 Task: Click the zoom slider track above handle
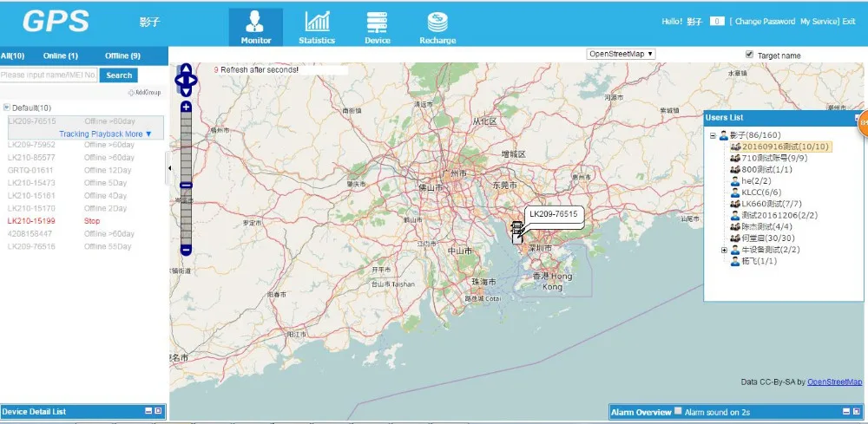[x=186, y=147]
